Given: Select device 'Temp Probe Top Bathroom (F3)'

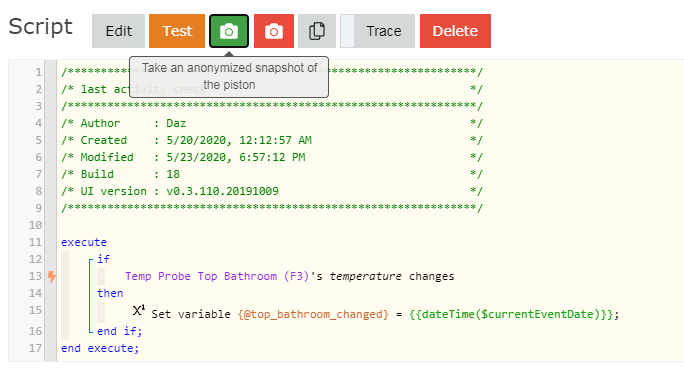Looking at the screenshot, I should coord(217,276).
